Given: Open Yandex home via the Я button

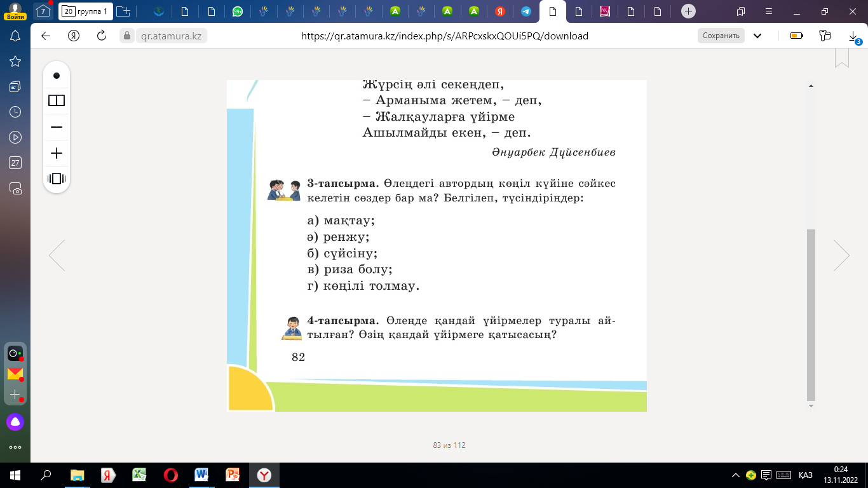Looking at the screenshot, I should [x=74, y=36].
